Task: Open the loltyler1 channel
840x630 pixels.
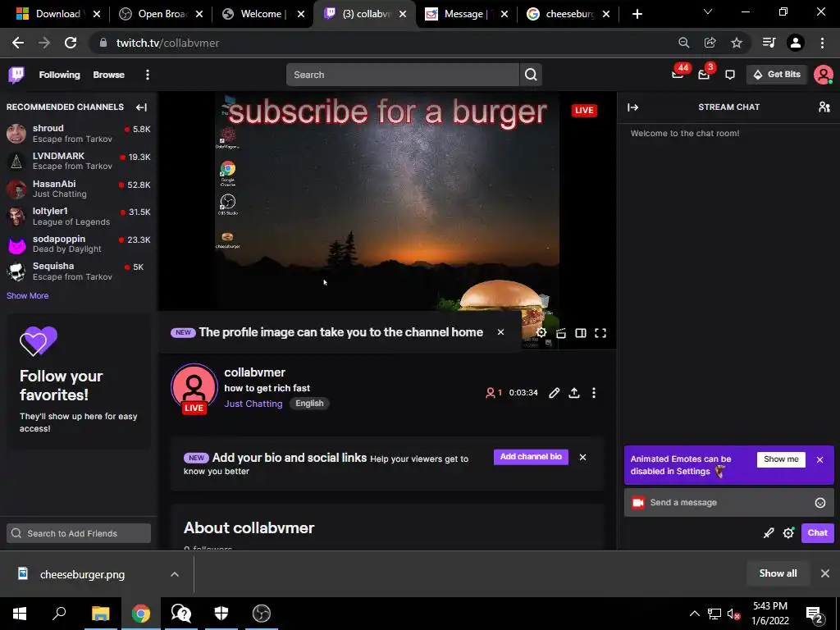Action: point(78,217)
